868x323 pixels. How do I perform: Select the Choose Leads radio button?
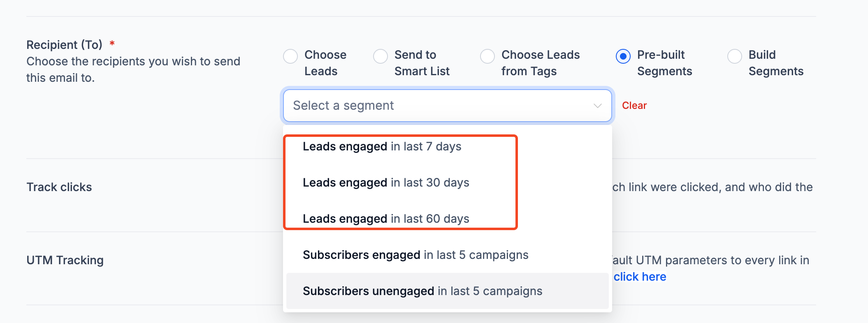pyautogui.click(x=290, y=56)
